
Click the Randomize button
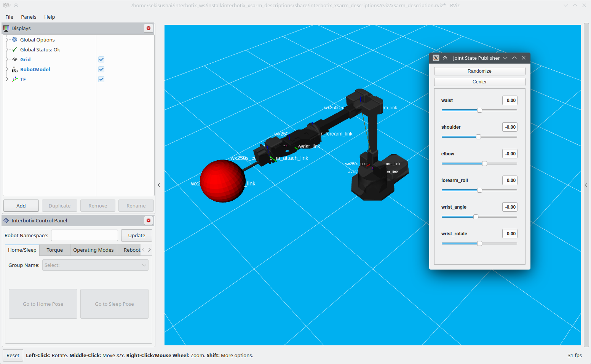click(x=479, y=71)
